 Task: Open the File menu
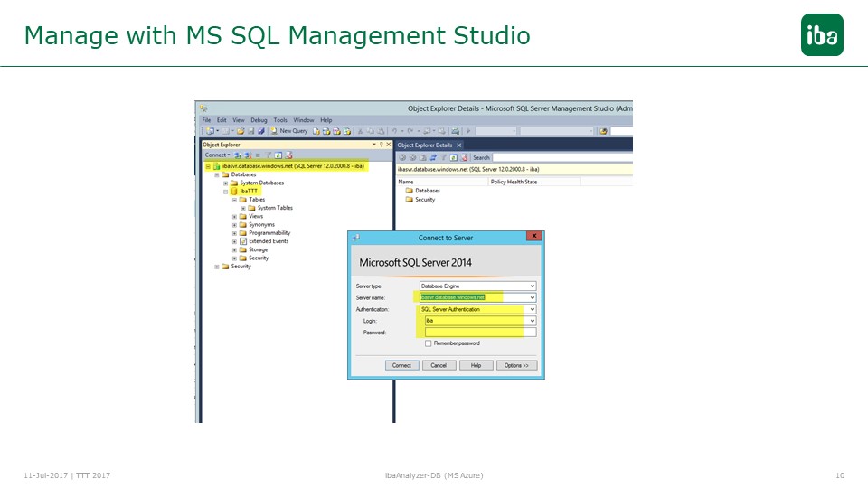point(206,120)
